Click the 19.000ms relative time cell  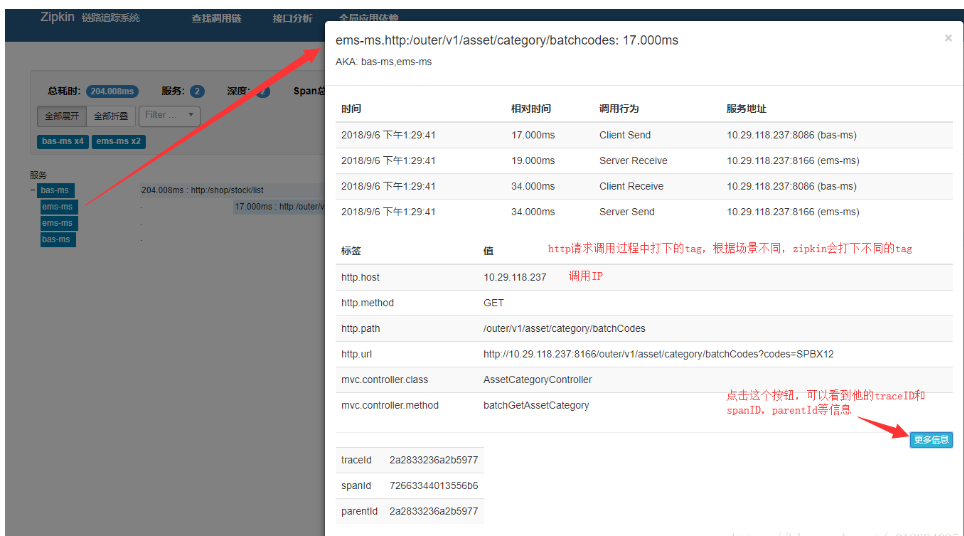pos(533,160)
